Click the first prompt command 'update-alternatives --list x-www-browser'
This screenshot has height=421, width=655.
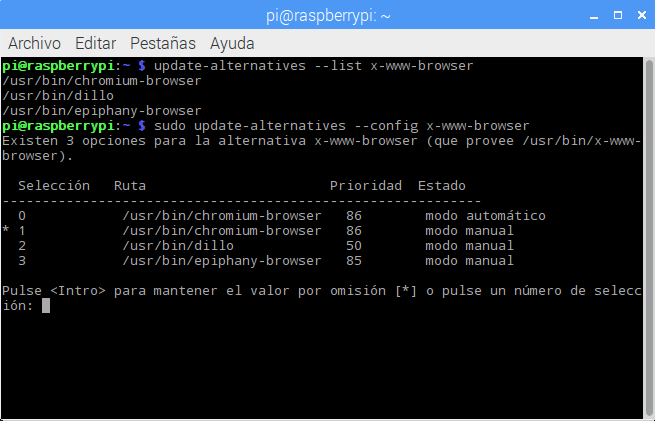click(313, 66)
